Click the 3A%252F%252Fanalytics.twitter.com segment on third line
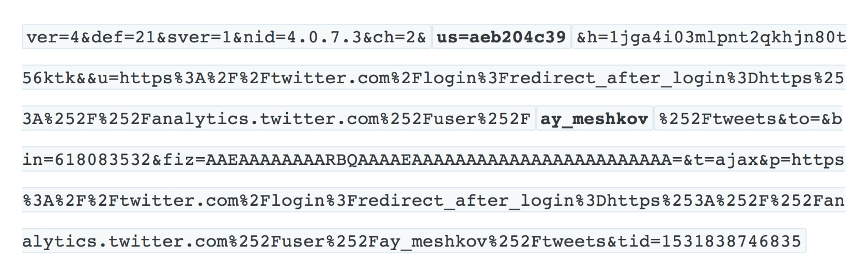The height and width of the screenshot is (275, 868). pos(201,119)
